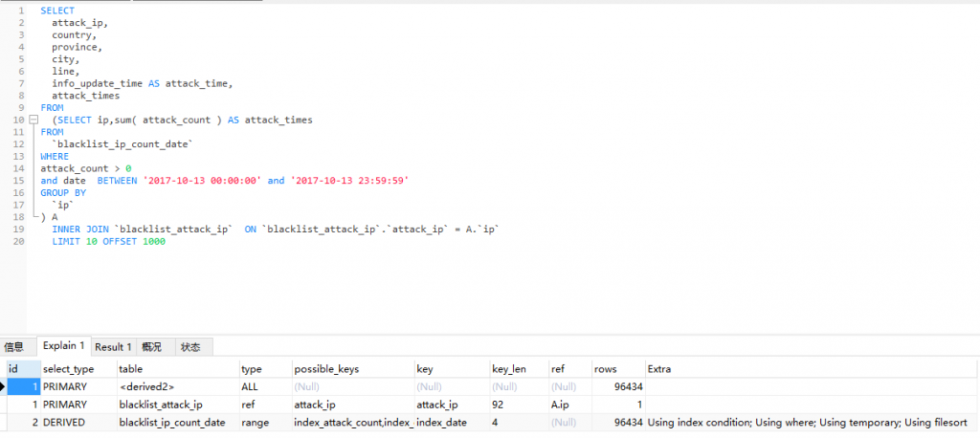
Task: Place cursor on INNER JOIN keyword at line 19
Action: [x=80, y=230]
